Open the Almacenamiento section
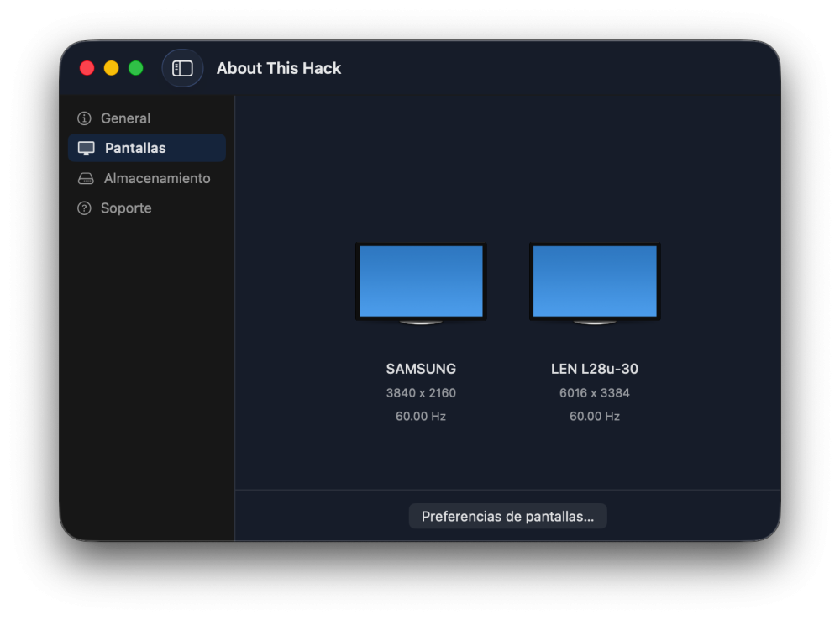This screenshot has width=840, height=620. (147, 178)
